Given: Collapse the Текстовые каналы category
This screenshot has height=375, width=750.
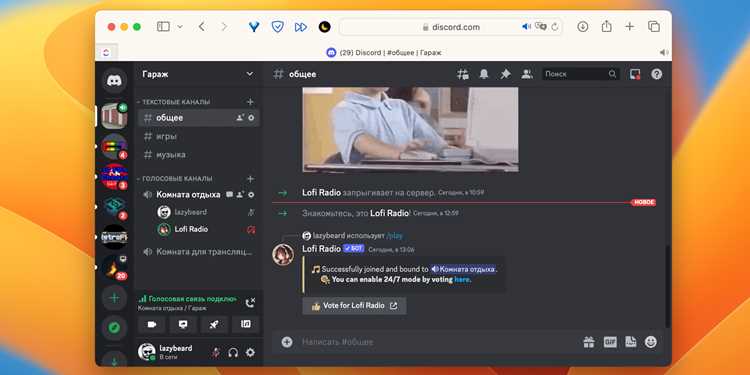Looking at the screenshot, I should pos(173,102).
